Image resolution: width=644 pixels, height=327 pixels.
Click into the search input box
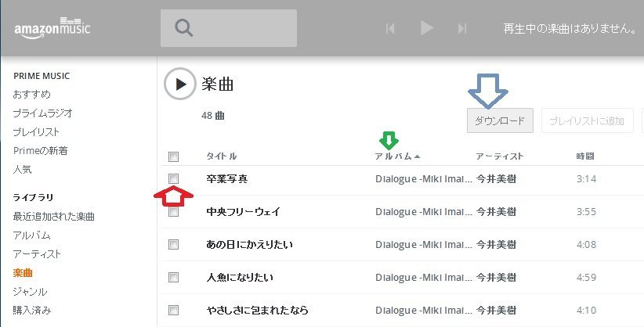pyautogui.click(x=228, y=28)
